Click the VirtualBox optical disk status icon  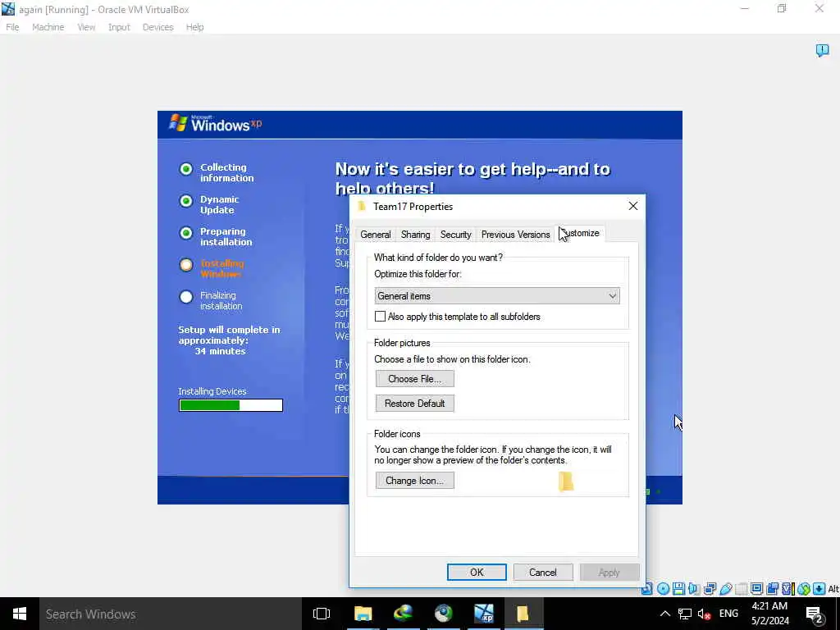click(x=663, y=589)
